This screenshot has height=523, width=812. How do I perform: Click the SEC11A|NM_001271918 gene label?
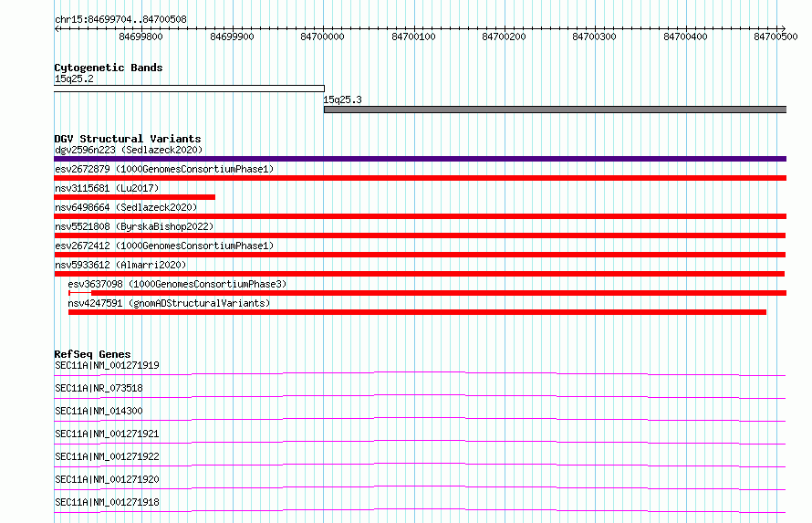click(107, 502)
